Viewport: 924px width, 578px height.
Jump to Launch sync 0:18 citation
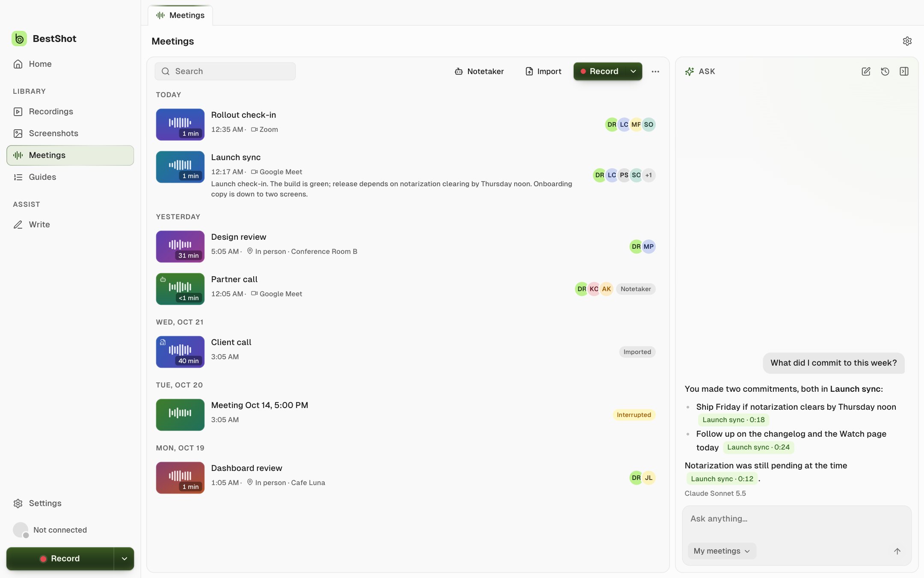(x=733, y=420)
